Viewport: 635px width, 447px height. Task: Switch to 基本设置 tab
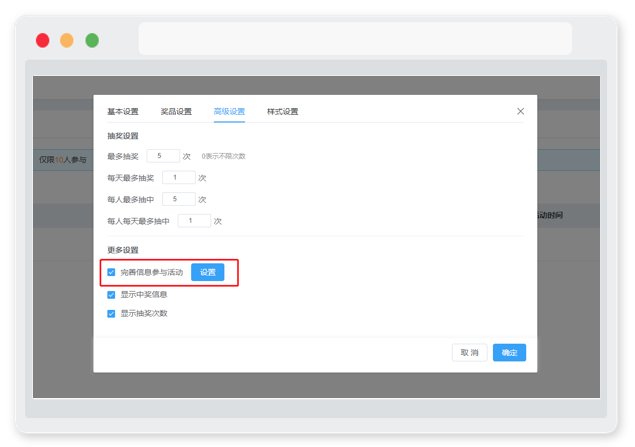point(123,111)
